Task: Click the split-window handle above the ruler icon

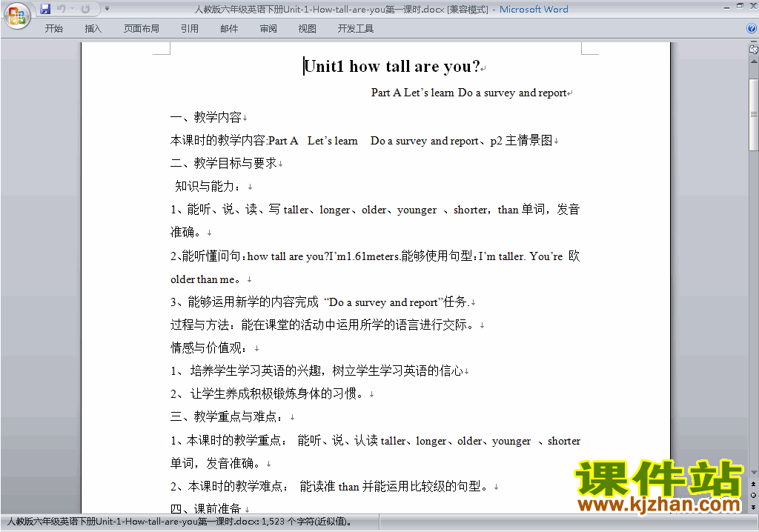Action: pyautogui.click(x=754, y=41)
